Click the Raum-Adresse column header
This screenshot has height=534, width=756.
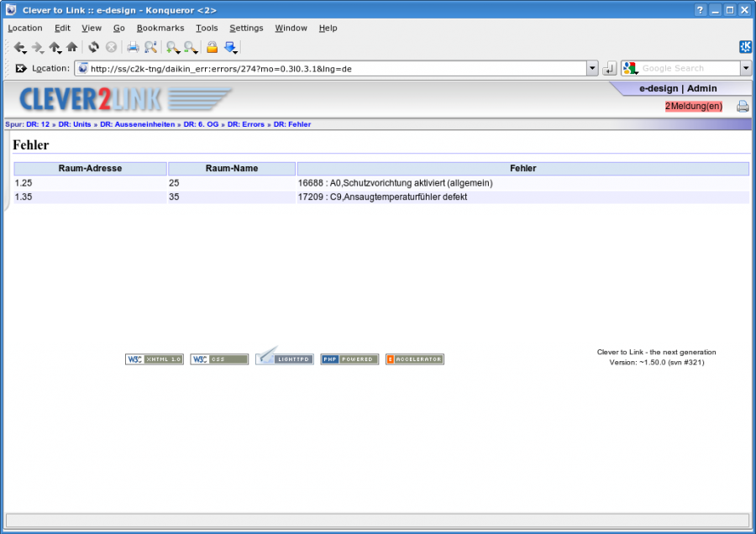(x=90, y=168)
